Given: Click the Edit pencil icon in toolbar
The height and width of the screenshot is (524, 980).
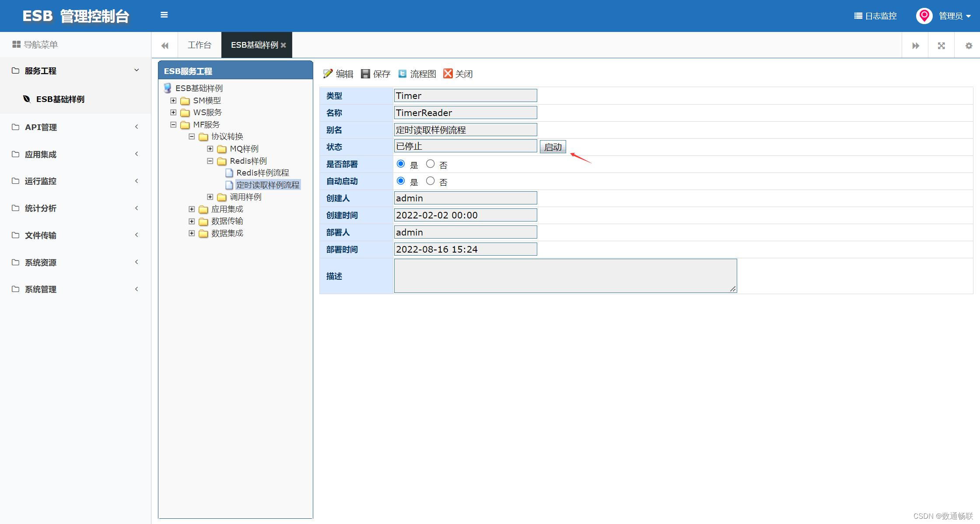Looking at the screenshot, I should 328,74.
